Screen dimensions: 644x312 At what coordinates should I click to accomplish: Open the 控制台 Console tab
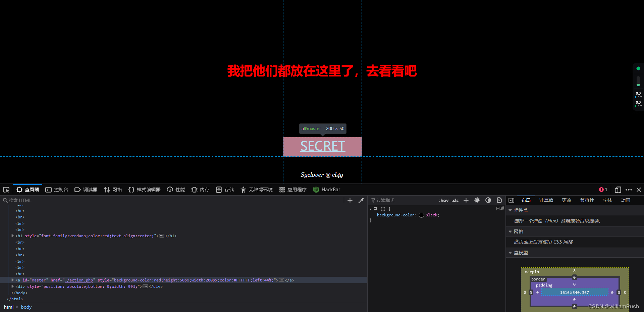(x=57, y=190)
